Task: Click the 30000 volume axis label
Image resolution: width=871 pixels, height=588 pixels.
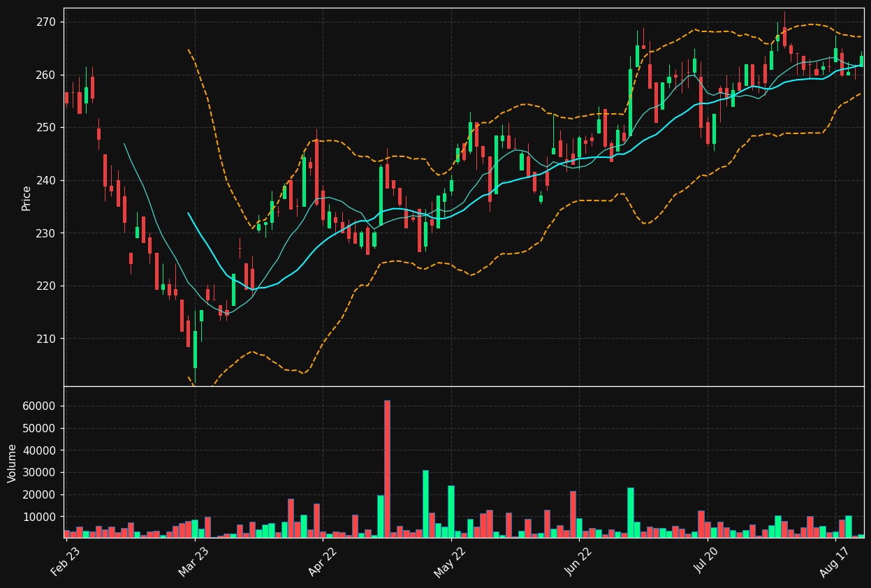Action: 40,473
